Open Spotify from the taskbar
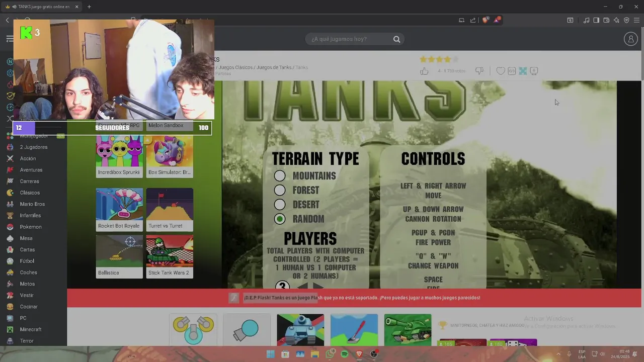The width and height of the screenshot is (644, 362). coord(345,354)
